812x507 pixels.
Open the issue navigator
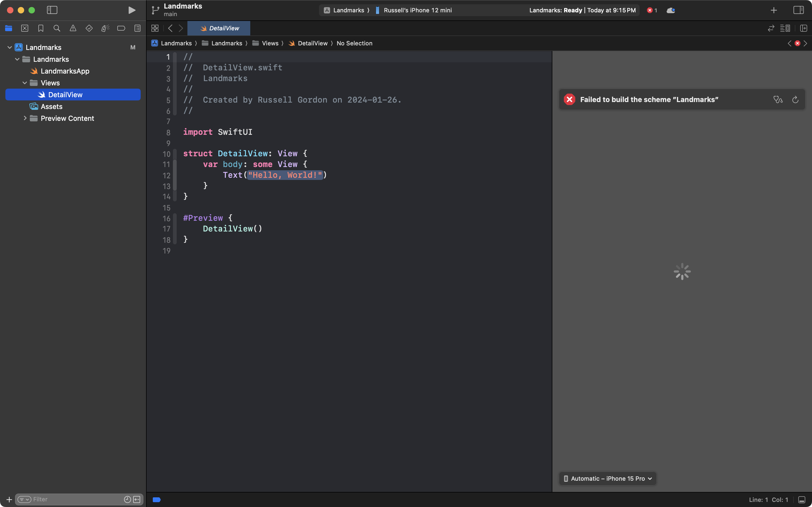pyautogui.click(x=73, y=28)
